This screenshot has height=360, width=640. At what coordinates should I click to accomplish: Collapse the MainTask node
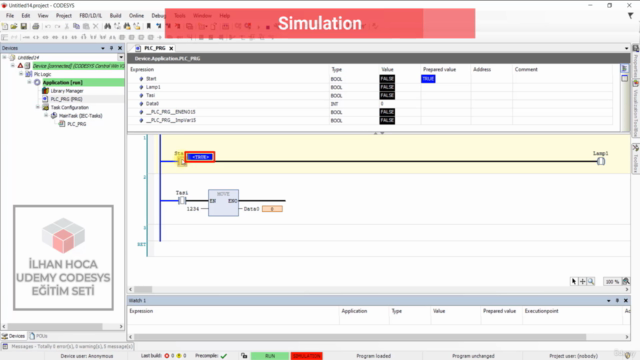pos(46,116)
